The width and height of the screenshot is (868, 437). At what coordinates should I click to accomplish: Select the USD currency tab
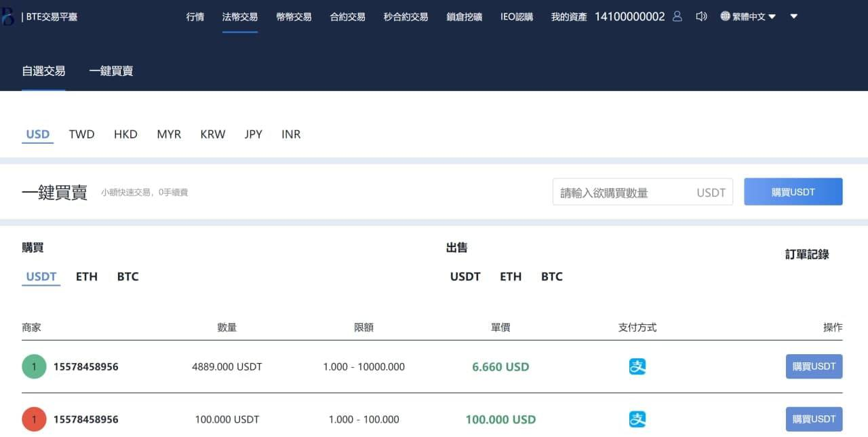38,134
